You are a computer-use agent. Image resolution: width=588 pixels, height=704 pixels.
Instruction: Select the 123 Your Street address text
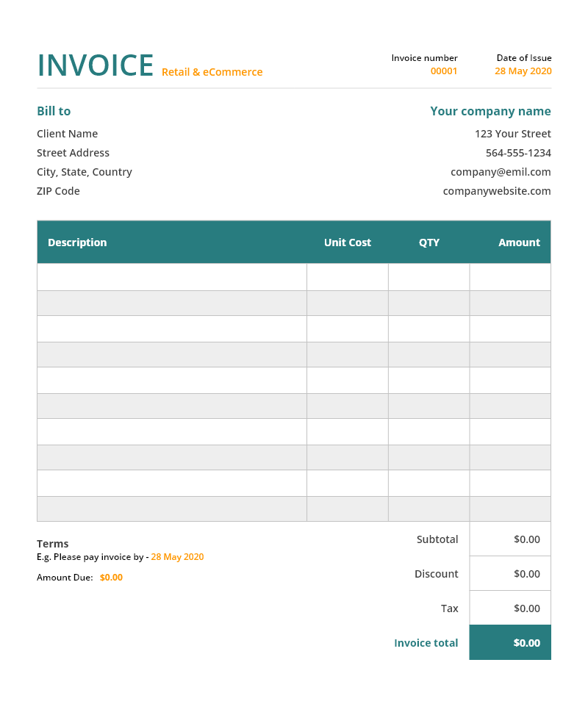pyautogui.click(x=512, y=134)
